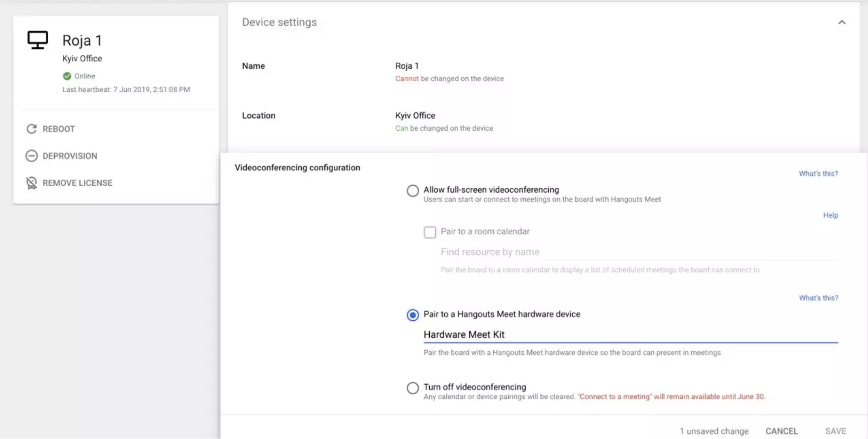
Task: Select Turn off videoconferencing radio
Action: click(413, 388)
